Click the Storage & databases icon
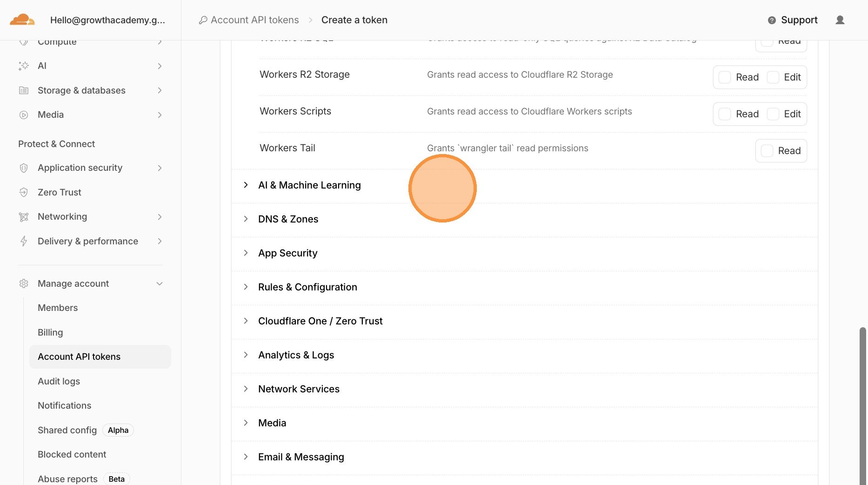 tap(24, 90)
